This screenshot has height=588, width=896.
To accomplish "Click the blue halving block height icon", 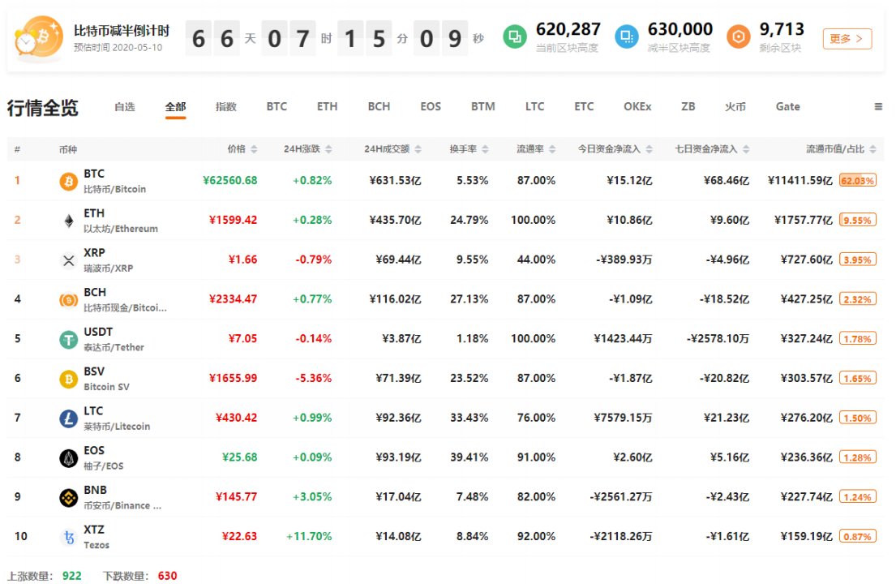I will (x=626, y=37).
